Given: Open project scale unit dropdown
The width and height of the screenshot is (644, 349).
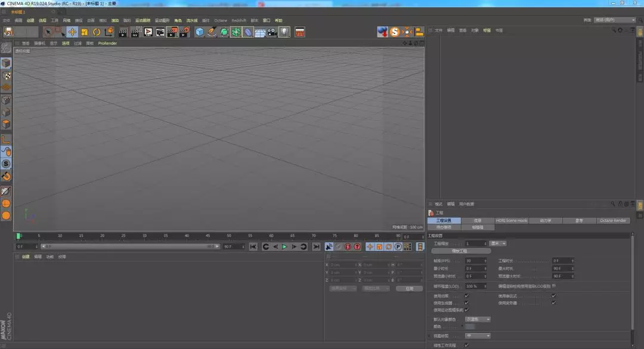Looking at the screenshot, I should [498, 243].
